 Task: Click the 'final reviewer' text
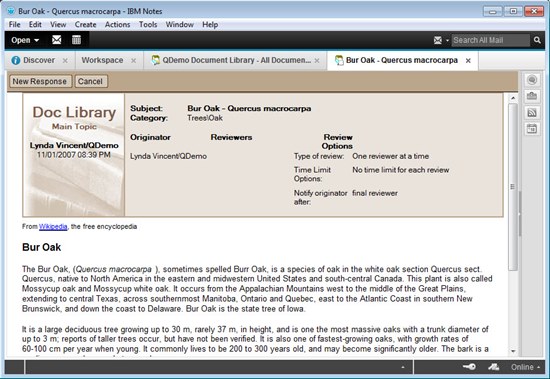pos(375,193)
